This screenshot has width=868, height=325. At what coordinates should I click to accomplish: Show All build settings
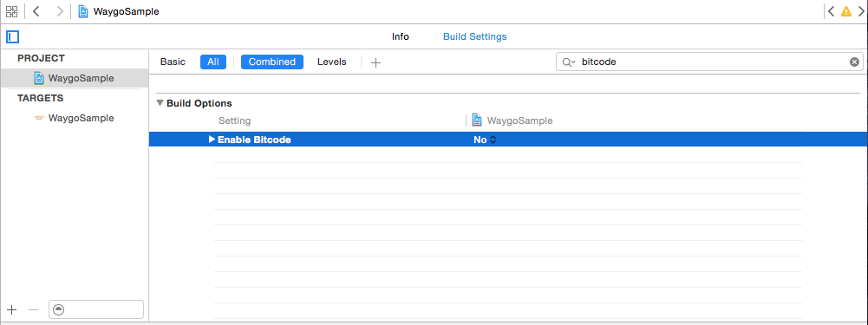213,62
